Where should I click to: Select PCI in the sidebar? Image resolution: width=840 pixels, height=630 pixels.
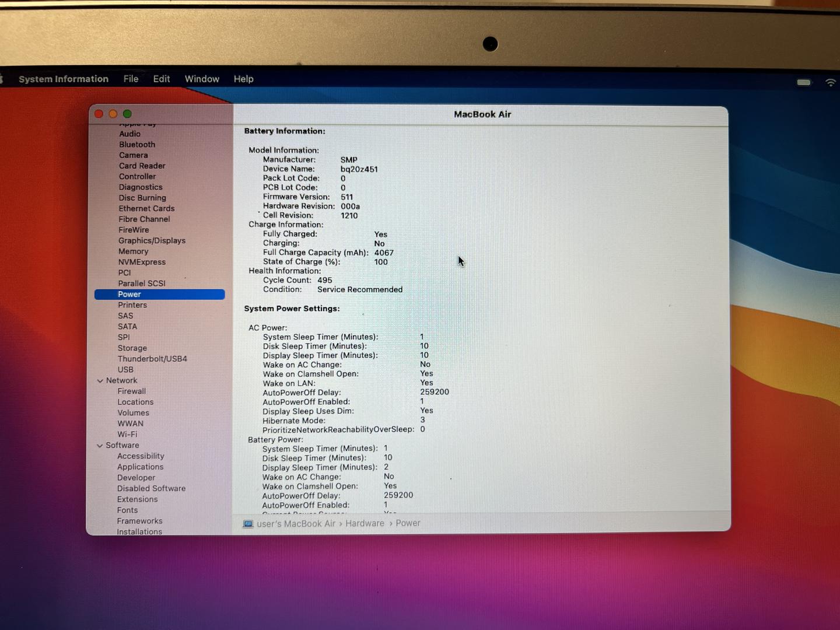coord(124,273)
